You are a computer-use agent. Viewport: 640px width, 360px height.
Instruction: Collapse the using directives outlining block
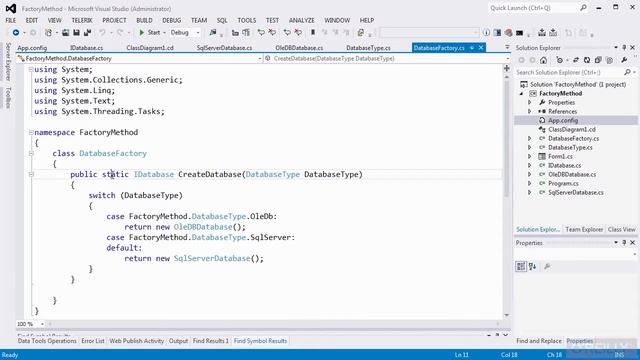pos(31,69)
